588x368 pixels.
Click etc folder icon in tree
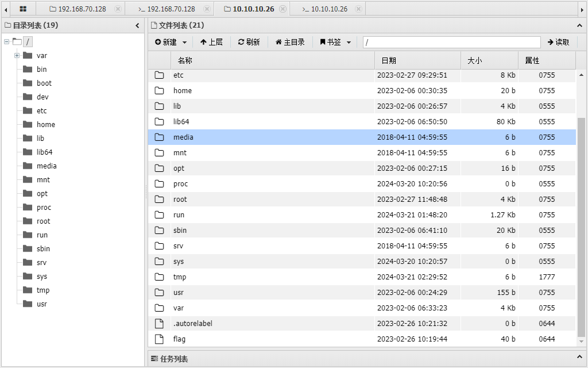(x=28, y=110)
